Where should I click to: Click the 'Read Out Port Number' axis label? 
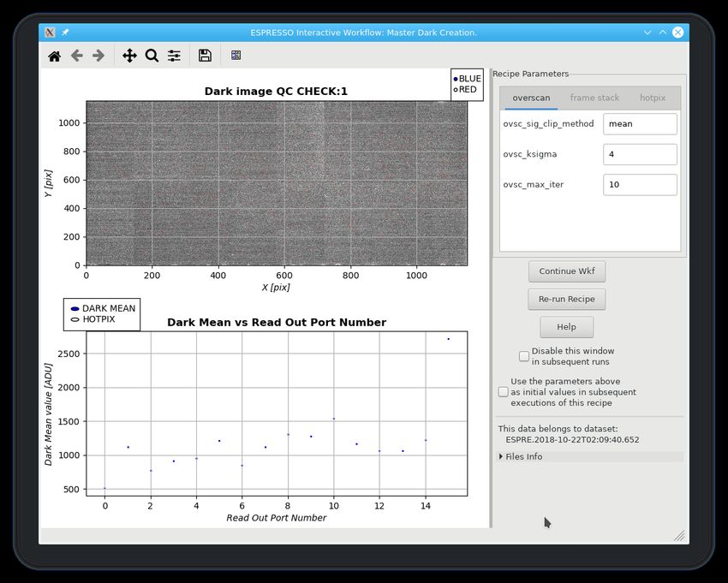277,518
